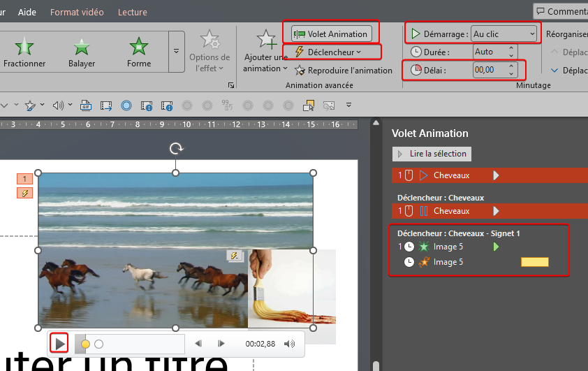Play the video with the play button
This screenshot has width=588, height=371.
click(59, 344)
